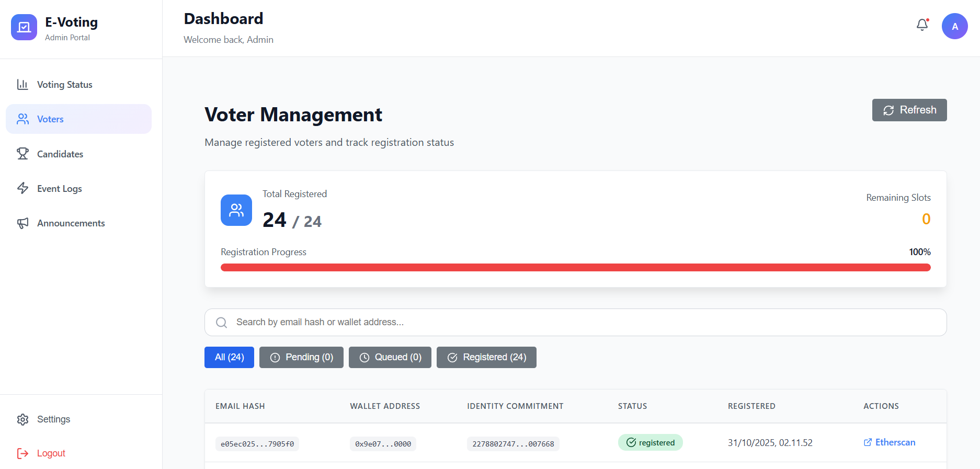Filter by Pending (0) voters
This screenshot has width=980, height=469.
301,357
